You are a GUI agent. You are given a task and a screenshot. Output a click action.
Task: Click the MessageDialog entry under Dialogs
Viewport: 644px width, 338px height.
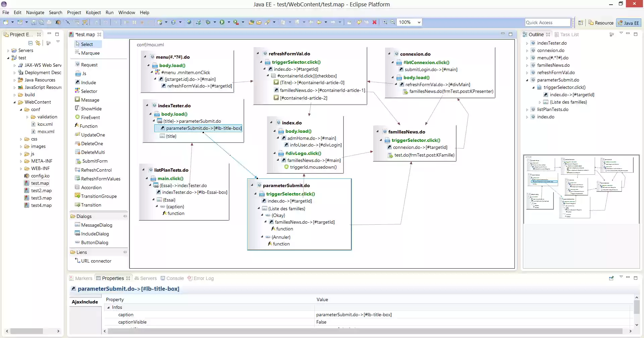(x=97, y=225)
